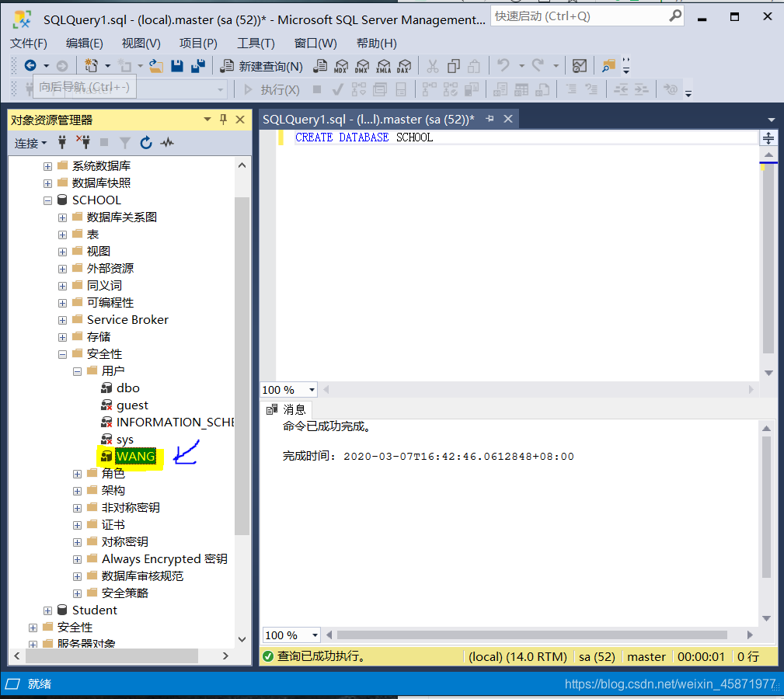
Task: Click the navigate backward arrow icon
Action: click(x=30, y=65)
